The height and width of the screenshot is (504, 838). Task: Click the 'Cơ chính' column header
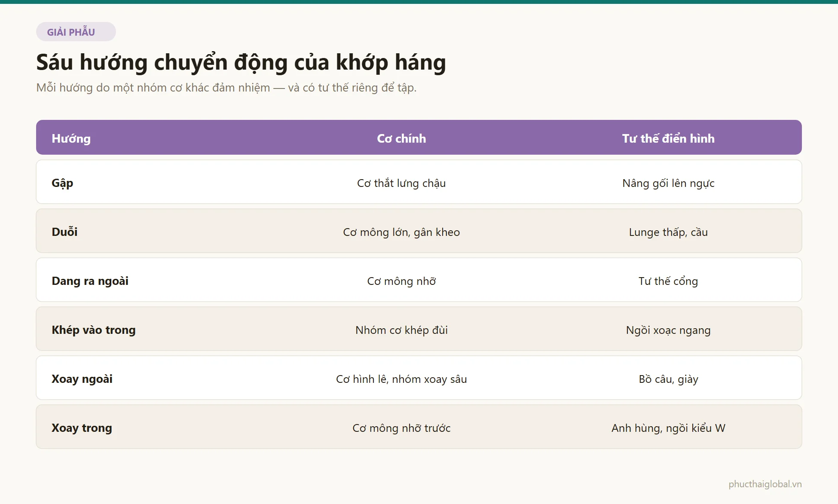tap(401, 138)
